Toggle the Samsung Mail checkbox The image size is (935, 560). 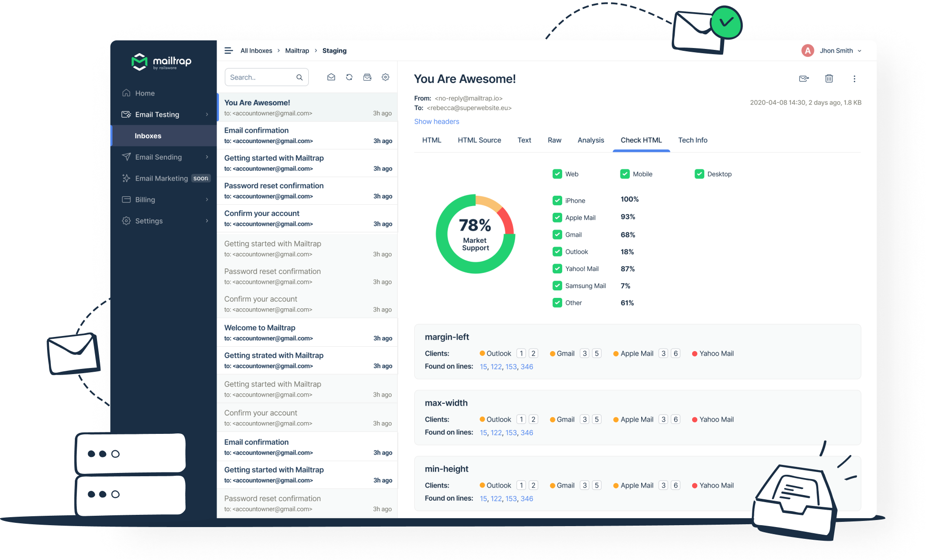pos(556,286)
